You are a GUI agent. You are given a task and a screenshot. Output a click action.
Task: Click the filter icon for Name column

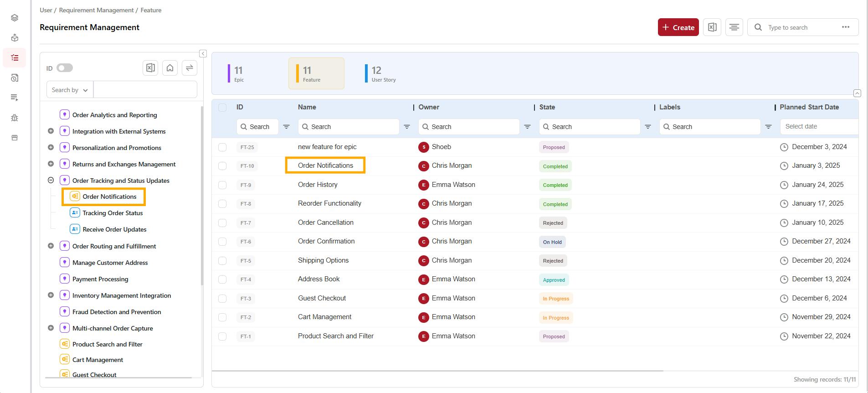407,127
